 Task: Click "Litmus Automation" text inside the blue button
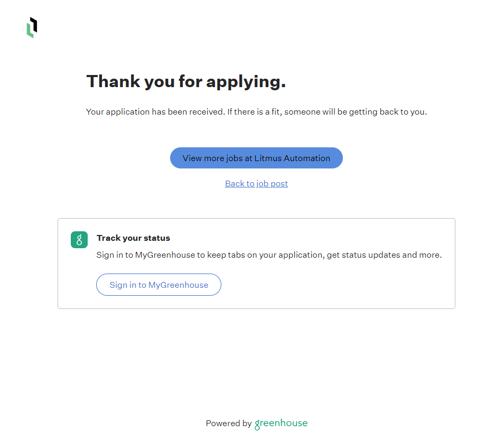[292, 158]
